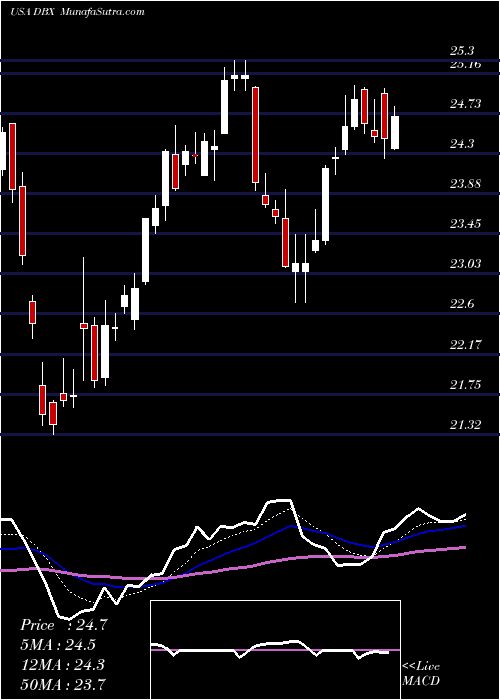The width and height of the screenshot is (500, 700).
Task: Click the 23.45 price axis label
Action: 466,224
